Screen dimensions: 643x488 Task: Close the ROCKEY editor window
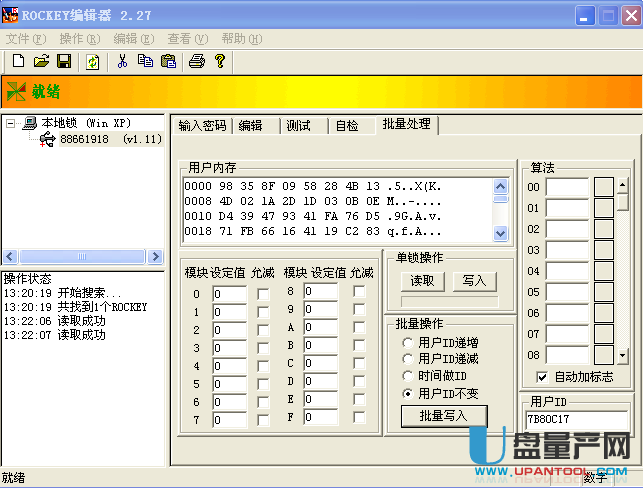(x=632, y=16)
